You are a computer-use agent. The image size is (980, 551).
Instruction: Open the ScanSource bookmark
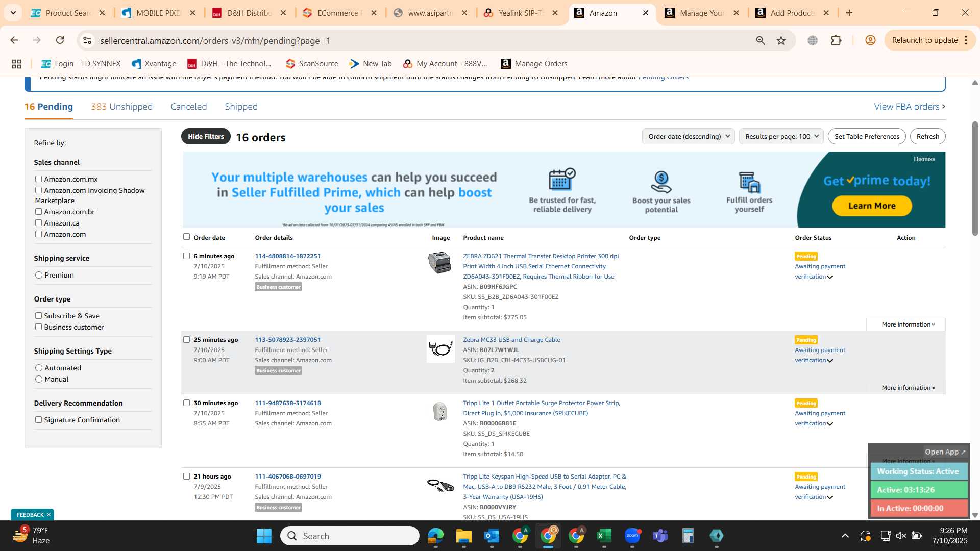coord(312,64)
